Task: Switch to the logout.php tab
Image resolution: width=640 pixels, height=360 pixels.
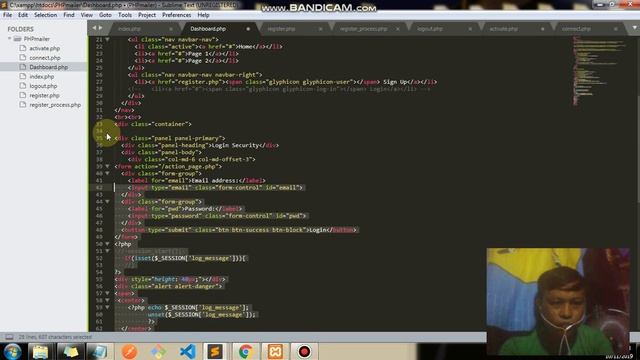Action: coord(430,29)
